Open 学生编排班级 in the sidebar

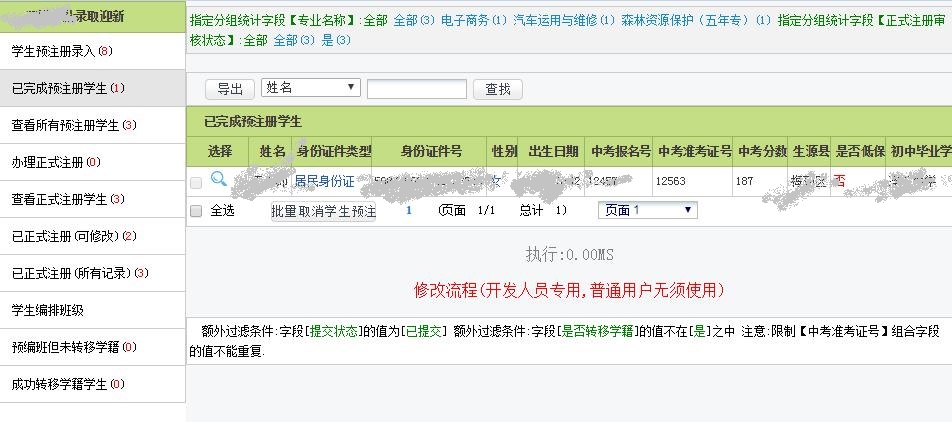[92, 311]
